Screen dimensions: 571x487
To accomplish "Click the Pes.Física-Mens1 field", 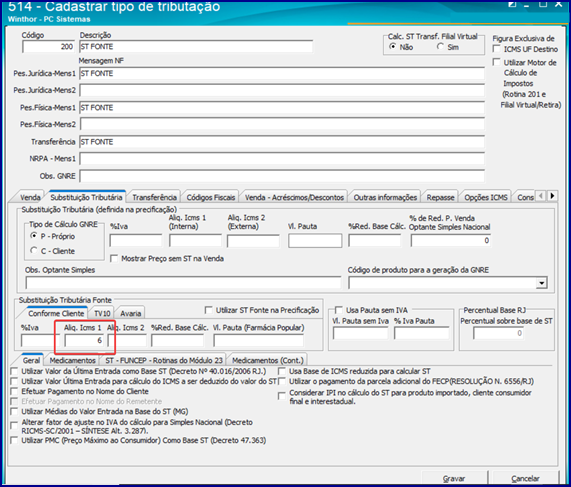I will (282, 107).
